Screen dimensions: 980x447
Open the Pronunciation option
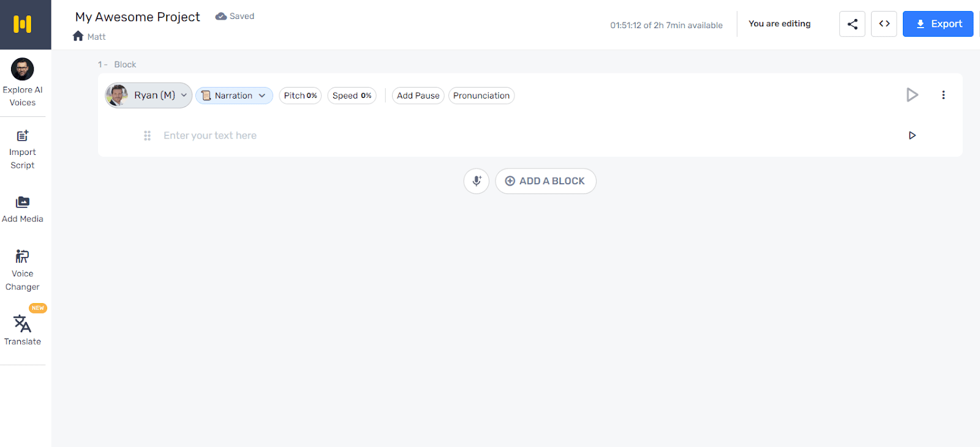481,96
